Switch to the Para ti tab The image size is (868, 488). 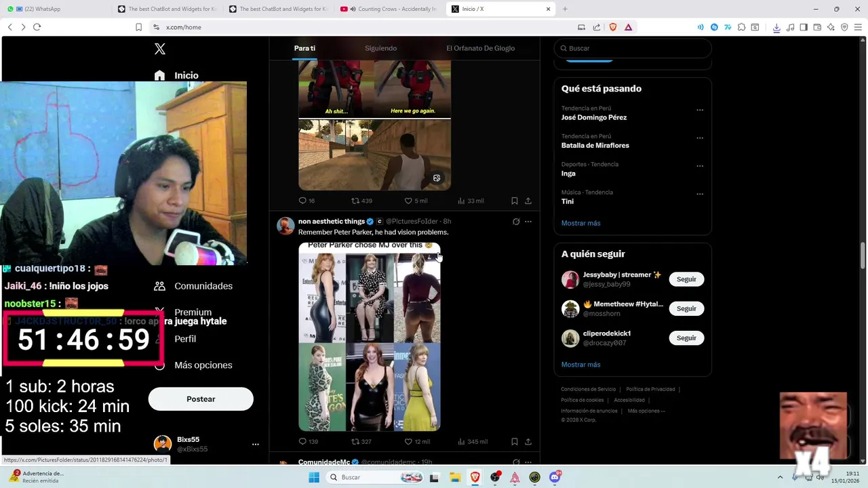point(304,48)
